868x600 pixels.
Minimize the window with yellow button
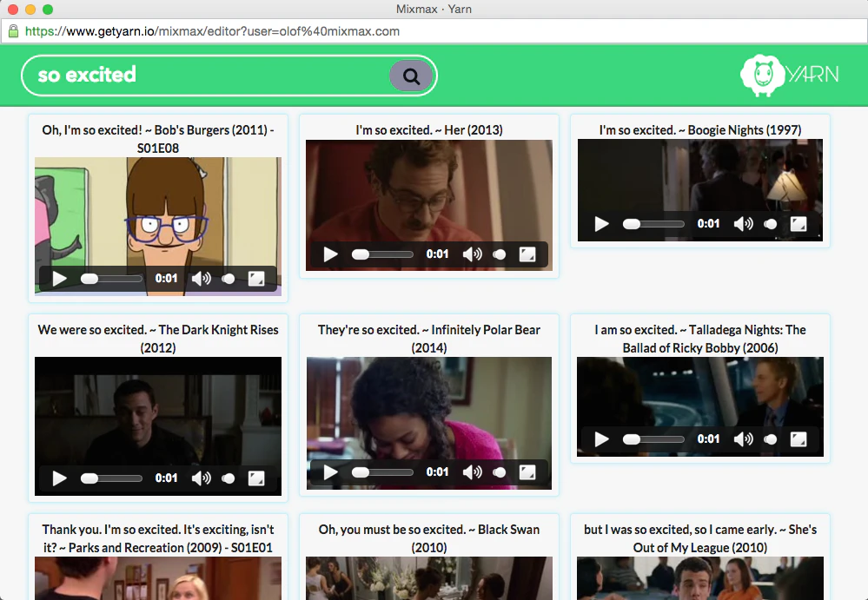(30, 10)
